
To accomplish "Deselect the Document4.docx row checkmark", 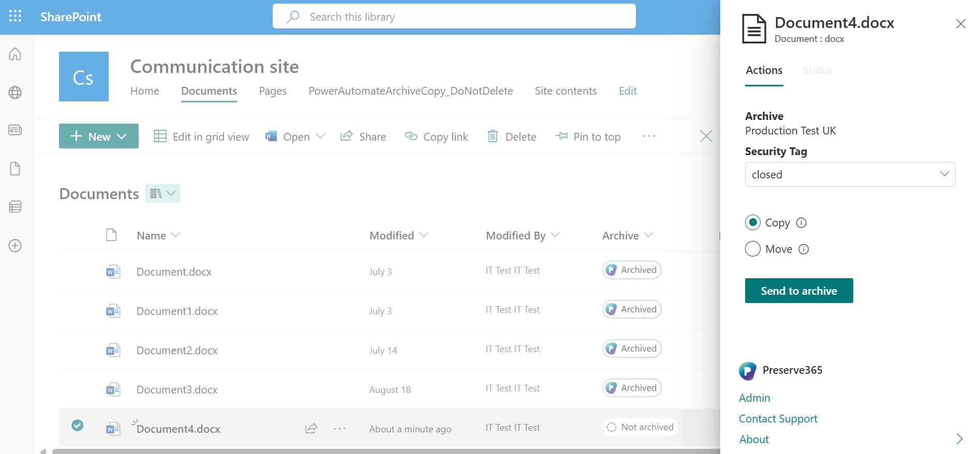I will click(x=78, y=425).
